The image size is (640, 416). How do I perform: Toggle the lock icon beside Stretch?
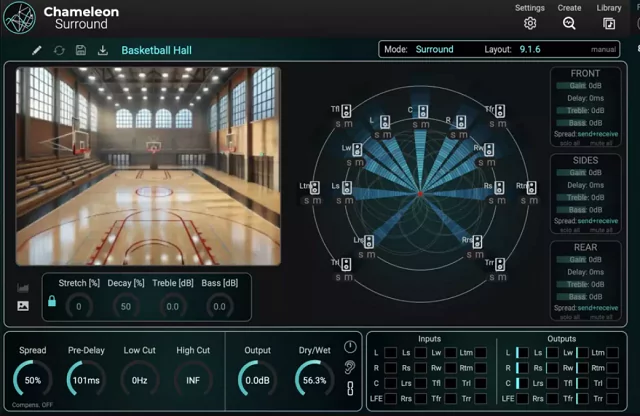pos(52,301)
